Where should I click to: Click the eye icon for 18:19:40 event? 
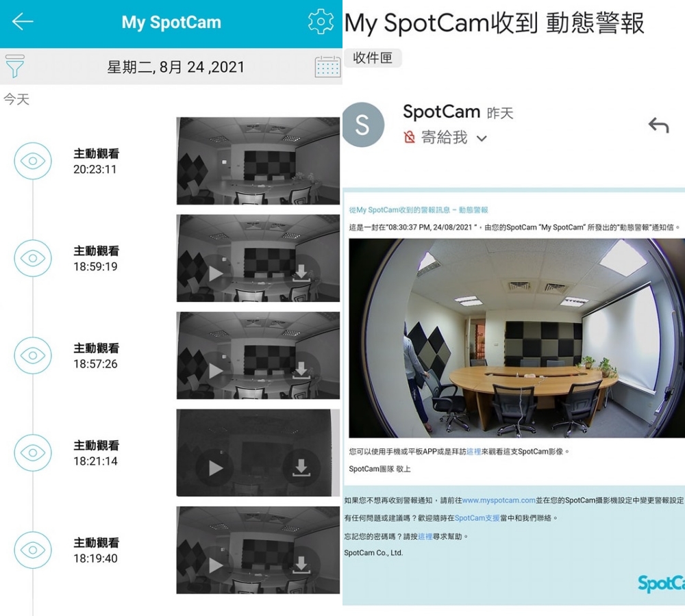point(33,550)
